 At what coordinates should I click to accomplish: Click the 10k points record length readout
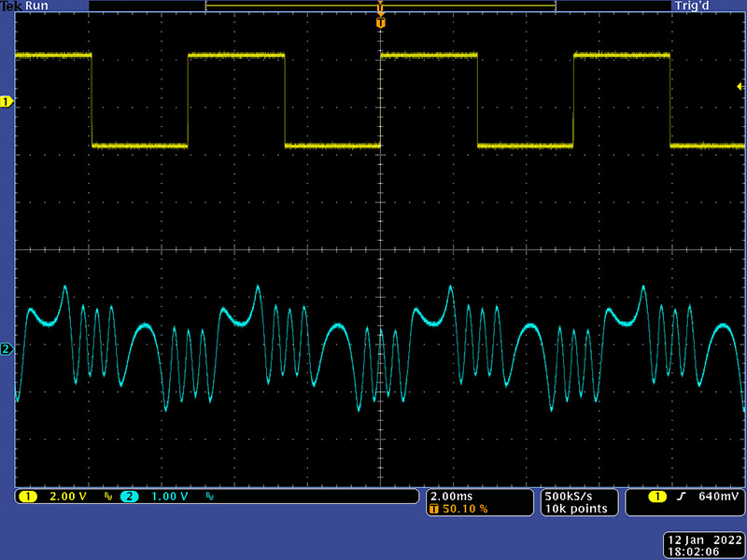tap(576, 509)
